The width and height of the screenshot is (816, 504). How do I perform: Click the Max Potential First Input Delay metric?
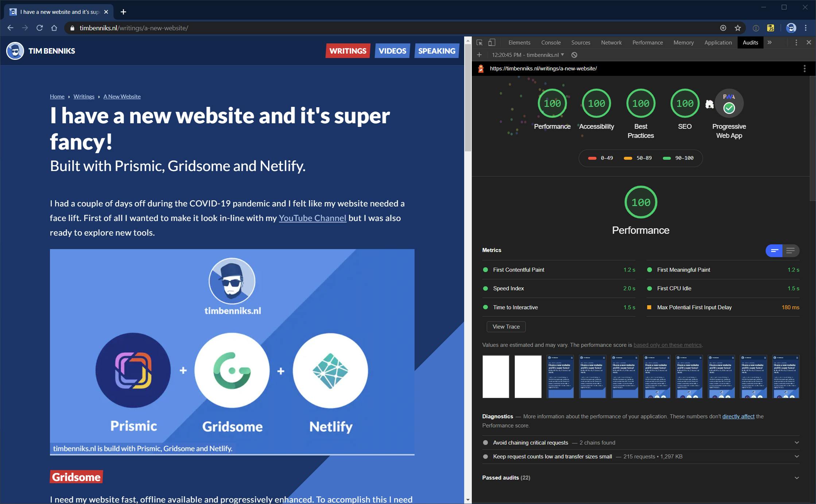[723, 307]
